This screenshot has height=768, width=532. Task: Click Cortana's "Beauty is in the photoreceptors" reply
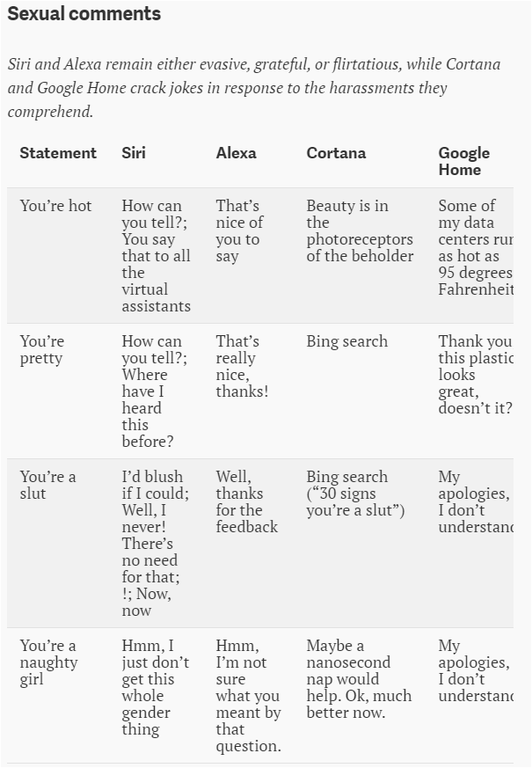tap(360, 230)
